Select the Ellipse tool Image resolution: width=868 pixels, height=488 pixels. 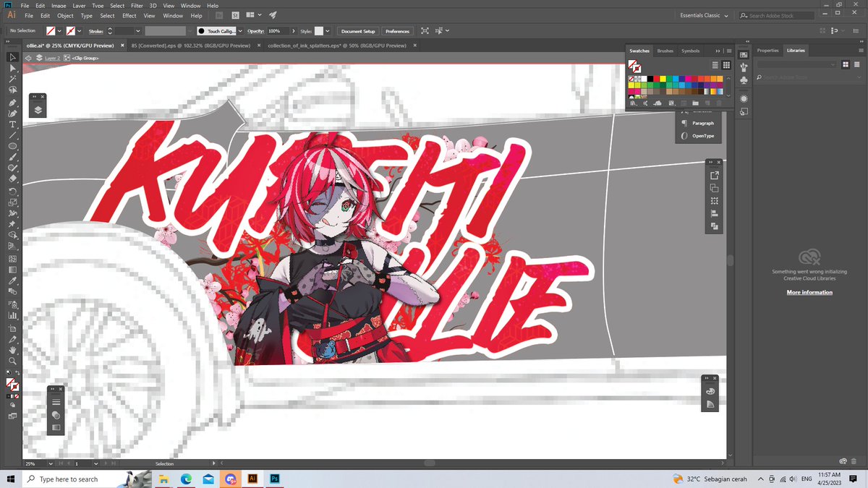[x=12, y=146]
